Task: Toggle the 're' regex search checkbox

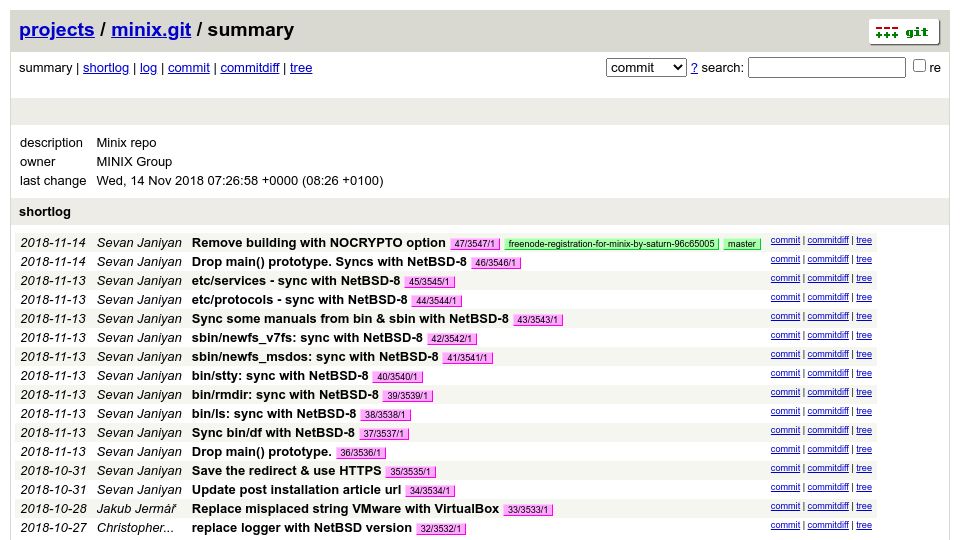Action: (x=919, y=66)
